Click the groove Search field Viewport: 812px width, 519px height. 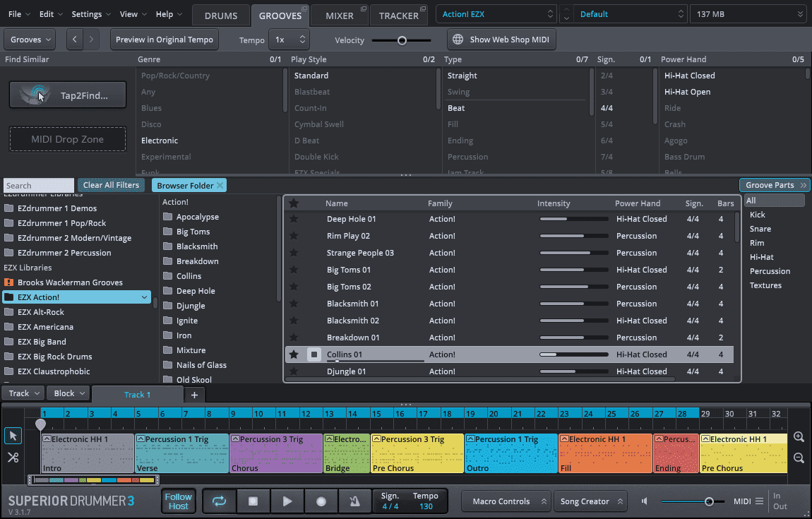[x=39, y=186]
